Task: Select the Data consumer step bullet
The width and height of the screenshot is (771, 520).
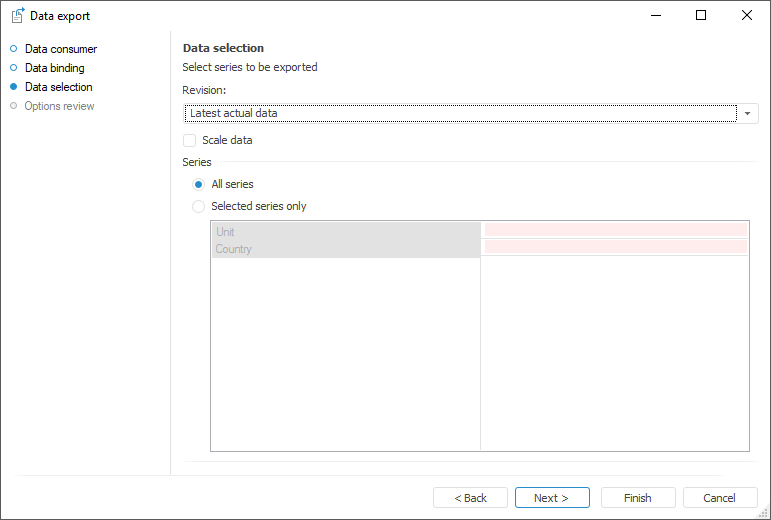Action: coord(14,49)
